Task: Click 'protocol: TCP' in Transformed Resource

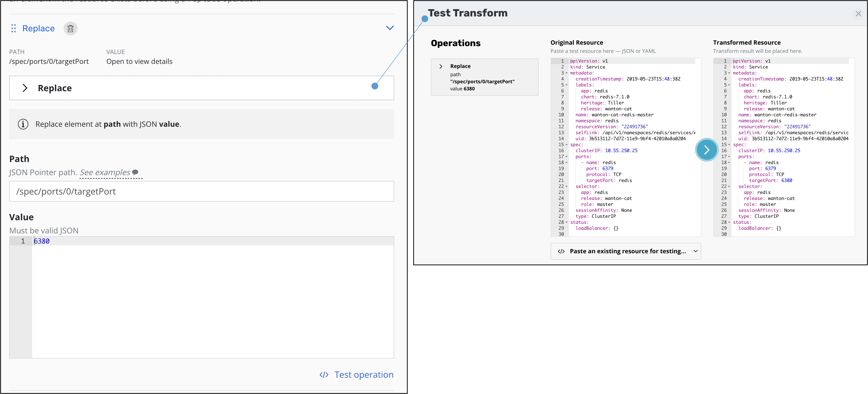Action: coord(766,174)
